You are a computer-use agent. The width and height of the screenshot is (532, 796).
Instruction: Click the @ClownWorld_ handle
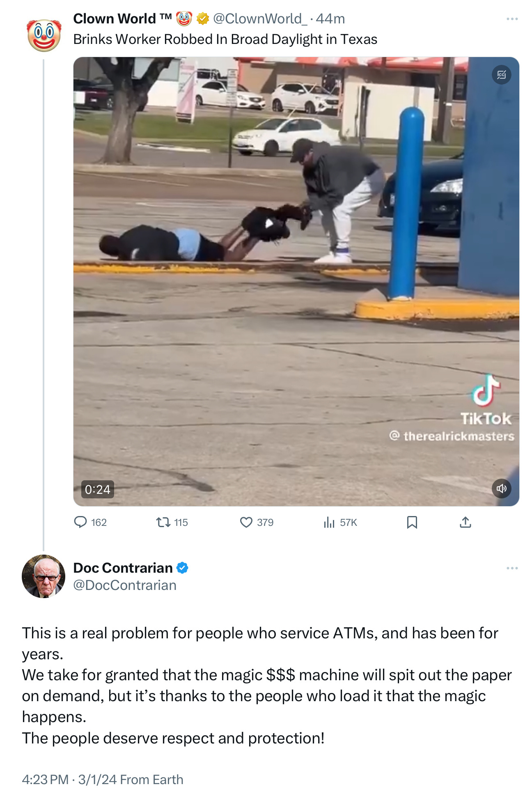pos(259,18)
